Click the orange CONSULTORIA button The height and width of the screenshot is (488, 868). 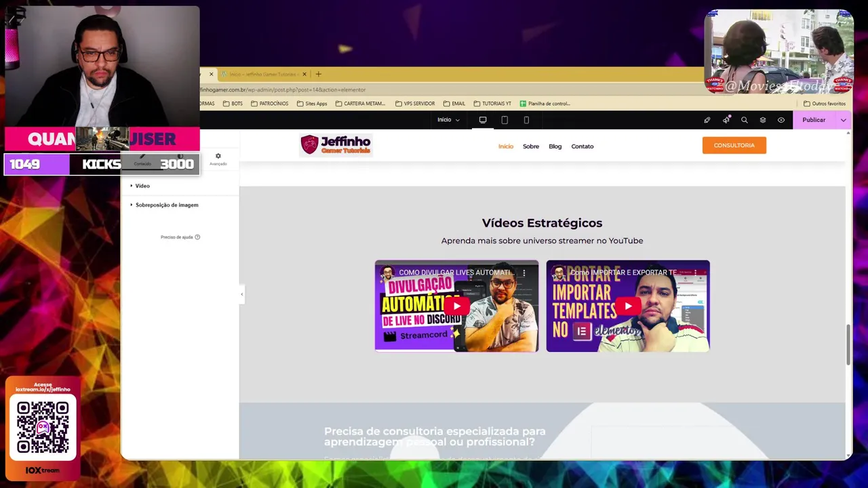pyautogui.click(x=734, y=145)
